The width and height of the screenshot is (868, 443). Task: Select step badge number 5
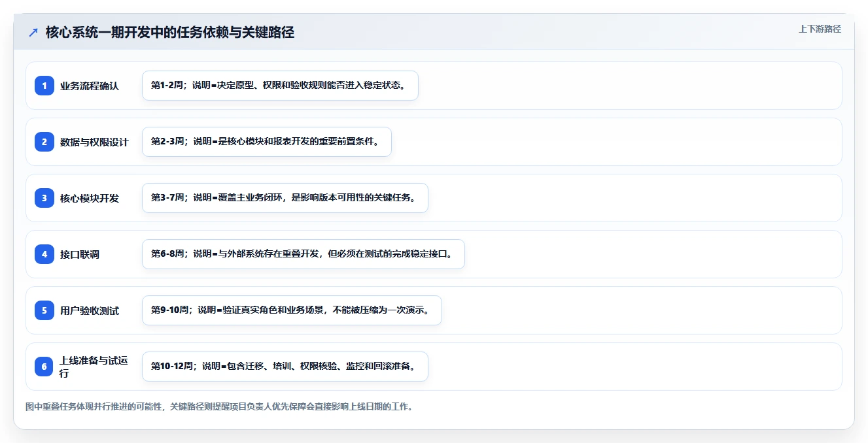click(44, 310)
